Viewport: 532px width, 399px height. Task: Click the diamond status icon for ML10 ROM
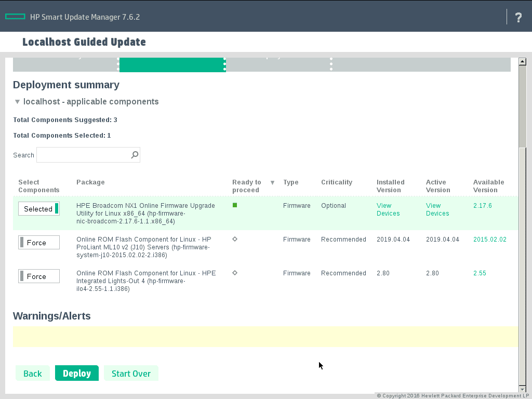point(235,239)
